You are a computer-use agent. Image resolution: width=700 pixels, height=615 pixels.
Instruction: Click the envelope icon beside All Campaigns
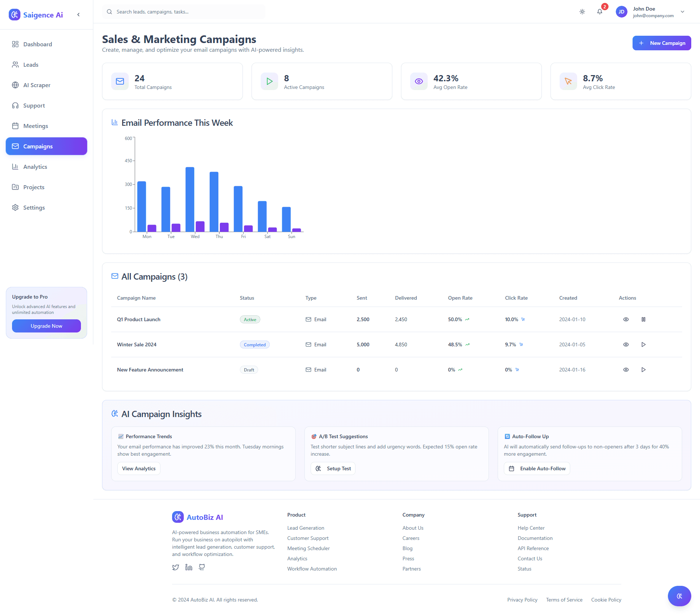(x=114, y=276)
